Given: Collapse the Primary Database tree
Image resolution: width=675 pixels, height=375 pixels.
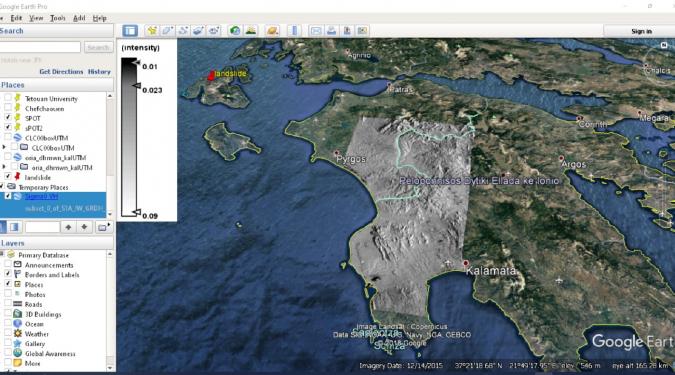Looking at the screenshot, I should point(2,254).
